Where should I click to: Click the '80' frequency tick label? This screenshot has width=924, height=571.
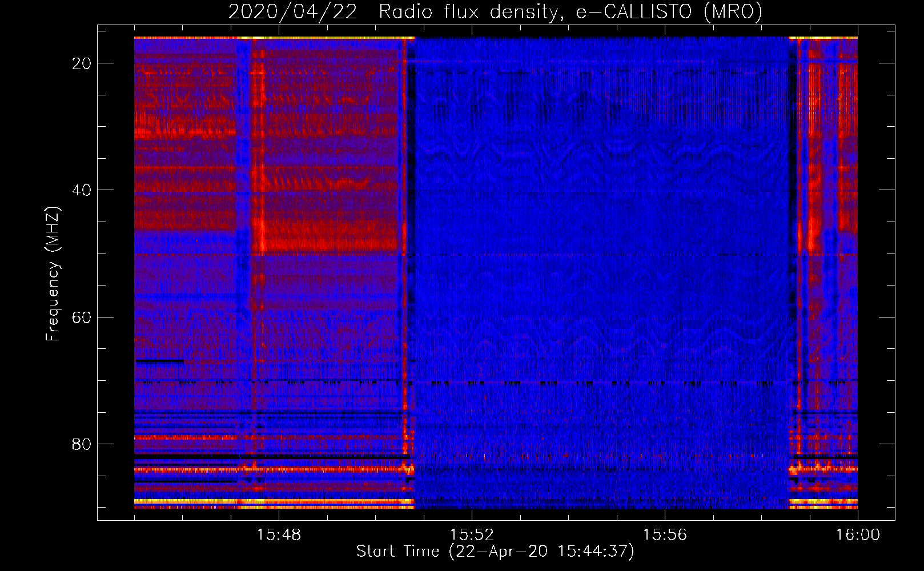click(x=82, y=444)
